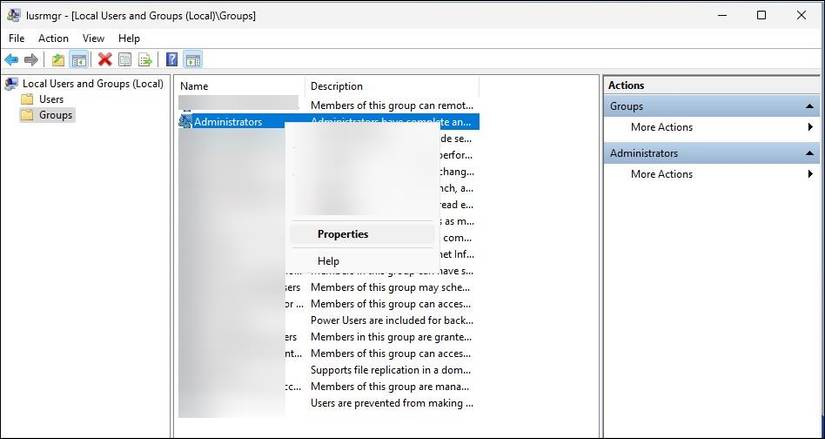Collapse the Groups section in Actions pane
Viewport: 825px width, 439px height.
[809, 106]
